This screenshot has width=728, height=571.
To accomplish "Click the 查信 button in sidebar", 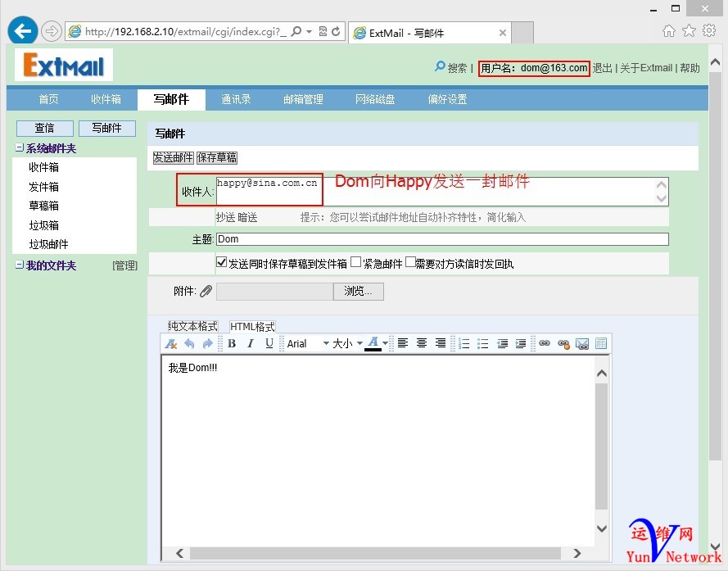I will [44, 129].
